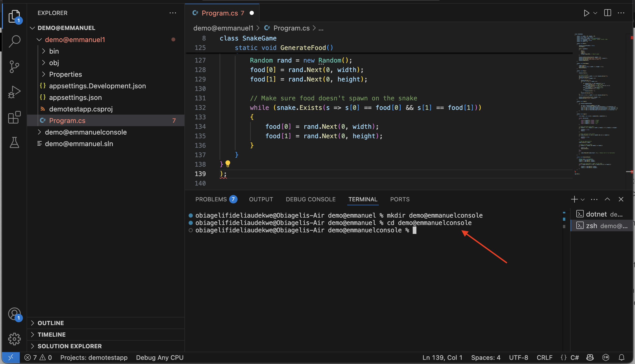Click Debug Any CPU configuration
This screenshot has width=635, height=364.
pyautogui.click(x=160, y=357)
